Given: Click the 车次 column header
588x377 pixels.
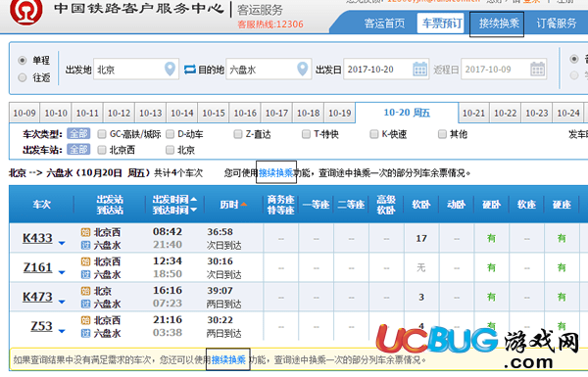Looking at the screenshot, I should [41, 205].
